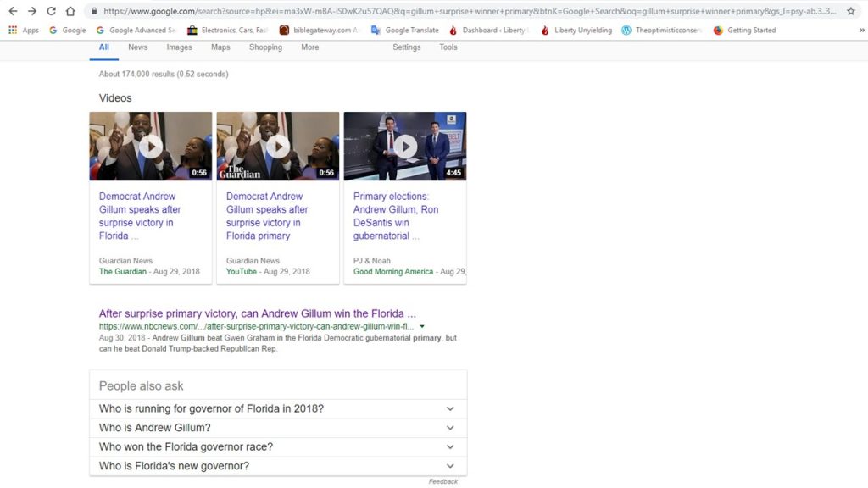Viewport: 868px width, 488px height.
Task: Open the browser home page icon
Action: pos(70,11)
